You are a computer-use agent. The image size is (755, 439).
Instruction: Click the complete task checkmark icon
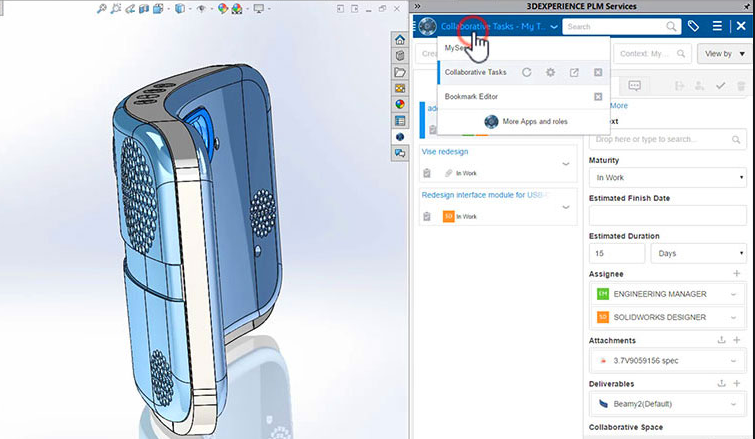coord(720,86)
